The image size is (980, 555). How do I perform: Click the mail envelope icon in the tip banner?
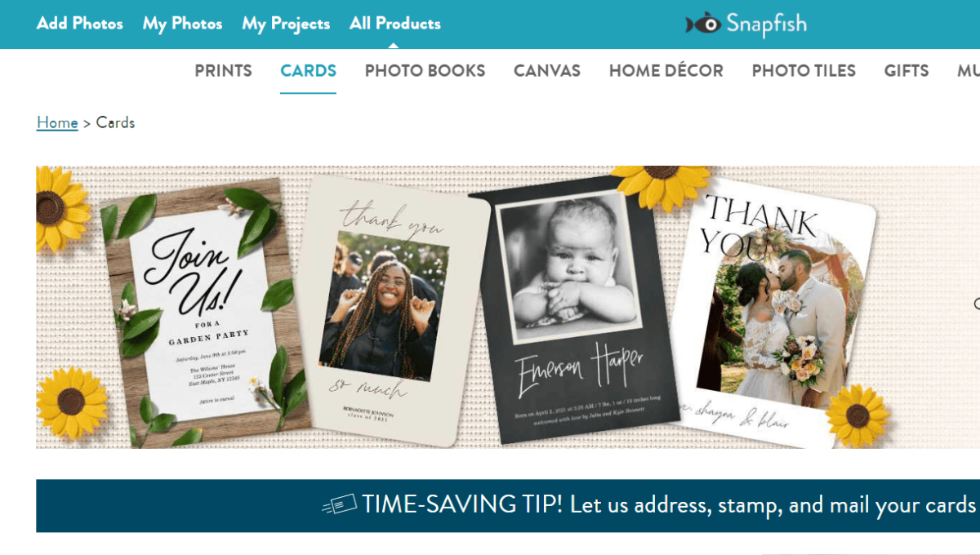tap(340, 505)
